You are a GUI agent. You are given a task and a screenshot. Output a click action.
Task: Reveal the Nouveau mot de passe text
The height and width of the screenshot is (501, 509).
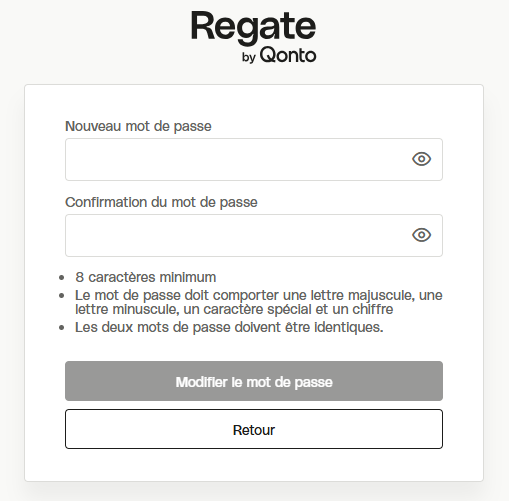[421, 159]
